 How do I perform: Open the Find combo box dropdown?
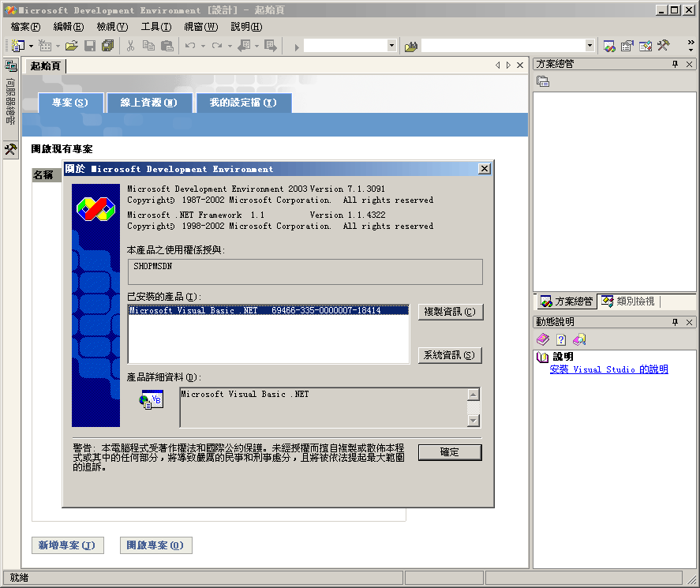point(590,46)
